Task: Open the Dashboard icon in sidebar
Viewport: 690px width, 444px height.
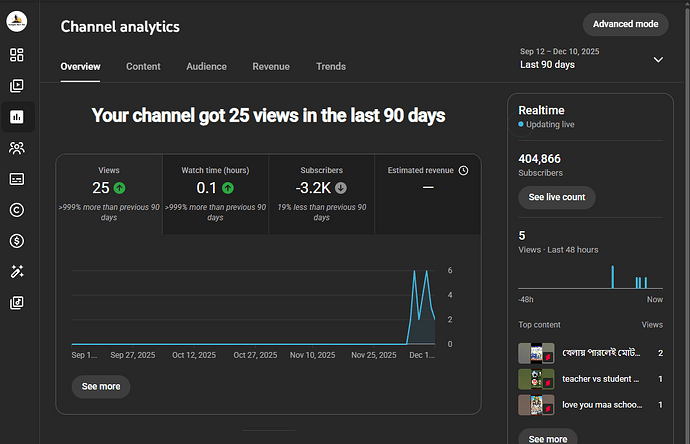Action: [17, 55]
